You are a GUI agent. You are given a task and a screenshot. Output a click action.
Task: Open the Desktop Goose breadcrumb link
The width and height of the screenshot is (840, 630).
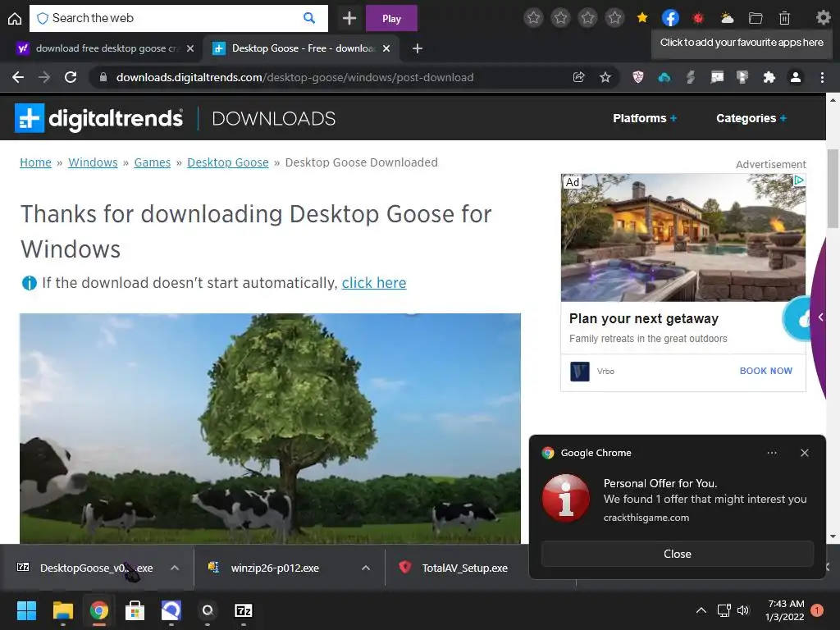point(228,162)
